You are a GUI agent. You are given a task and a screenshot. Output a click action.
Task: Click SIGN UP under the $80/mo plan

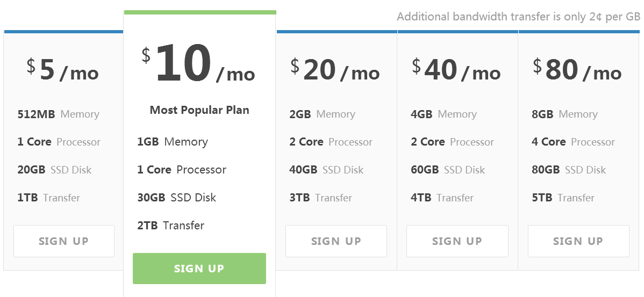(578, 241)
